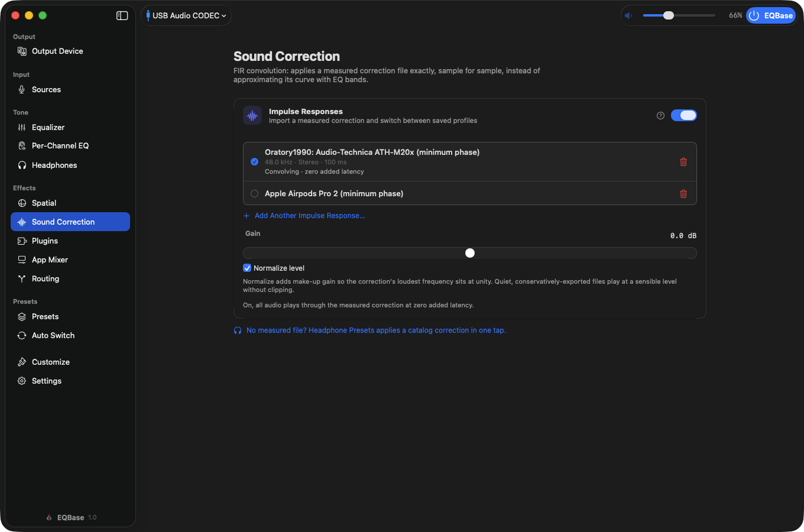The width and height of the screenshot is (804, 532).
Task: Click Add Another Impulse Response link
Action: (310, 216)
